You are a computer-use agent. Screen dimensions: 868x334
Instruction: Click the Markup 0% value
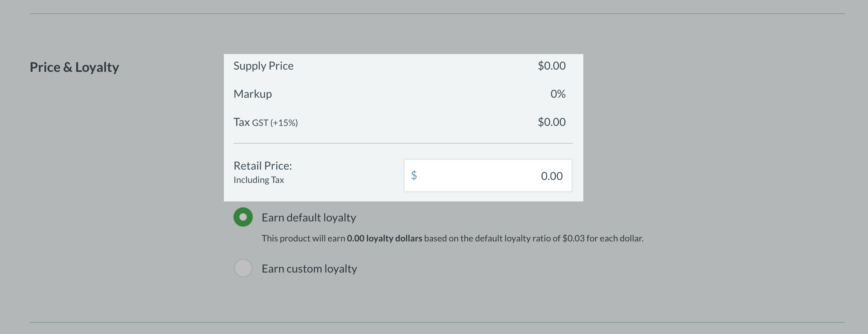558,94
